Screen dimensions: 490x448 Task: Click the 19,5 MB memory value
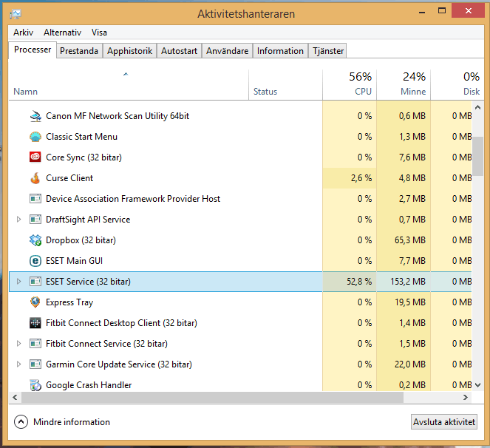[410, 302]
